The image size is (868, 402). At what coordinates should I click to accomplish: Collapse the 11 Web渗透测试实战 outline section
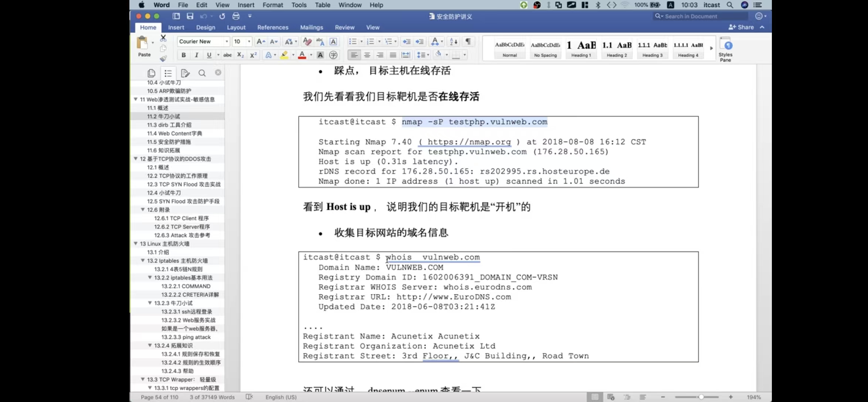point(136,99)
